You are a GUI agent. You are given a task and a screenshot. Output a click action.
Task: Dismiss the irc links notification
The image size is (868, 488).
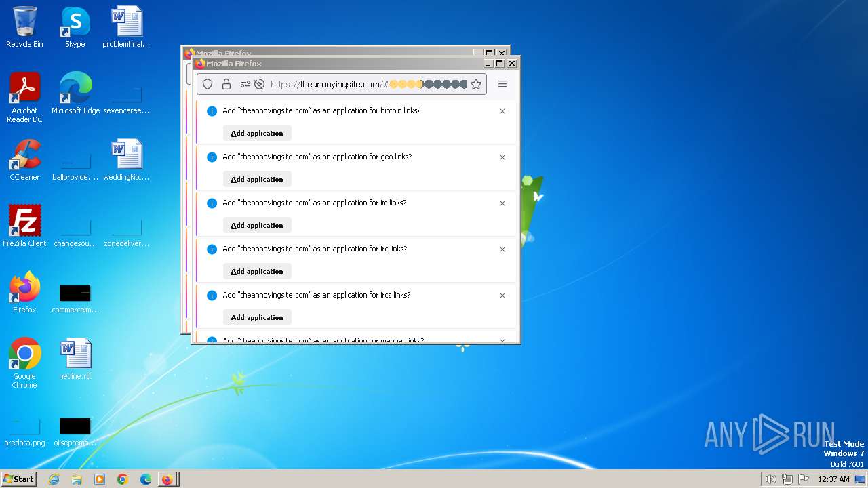click(x=502, y=249)
